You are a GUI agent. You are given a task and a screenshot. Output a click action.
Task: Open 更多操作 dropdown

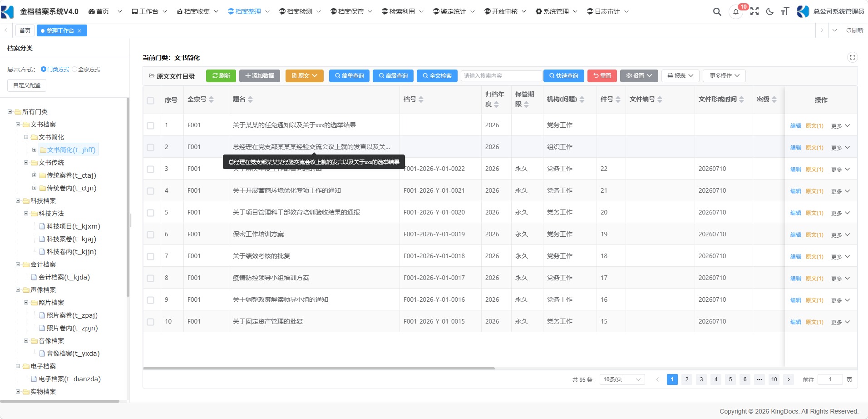pyautogui.click(x=725, y=76)
